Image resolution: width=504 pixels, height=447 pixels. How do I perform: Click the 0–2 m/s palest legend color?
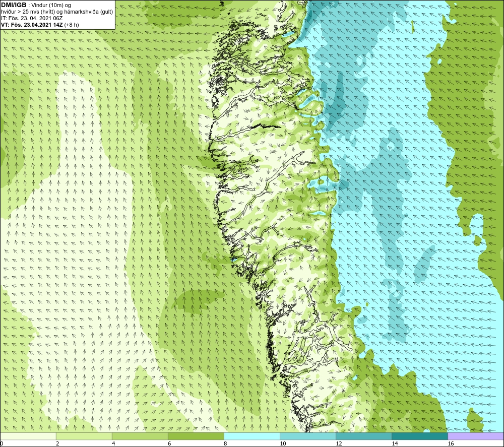pyautogui.click(x=28, y=436)
